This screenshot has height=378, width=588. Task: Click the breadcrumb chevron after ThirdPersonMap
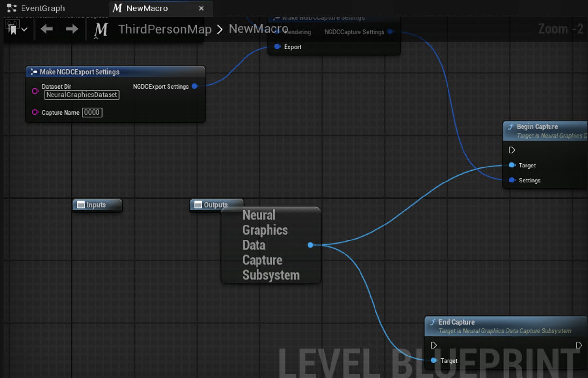tap(220, 30)
